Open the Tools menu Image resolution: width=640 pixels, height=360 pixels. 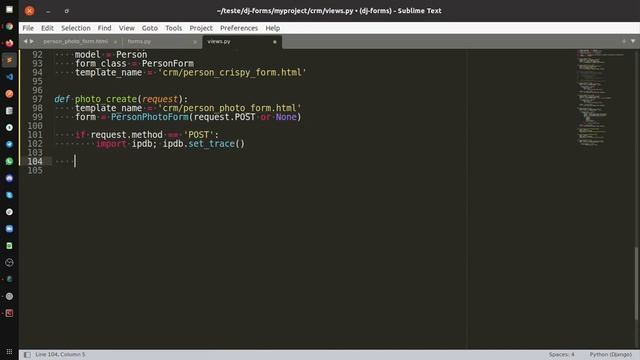[x=173, y=28]
